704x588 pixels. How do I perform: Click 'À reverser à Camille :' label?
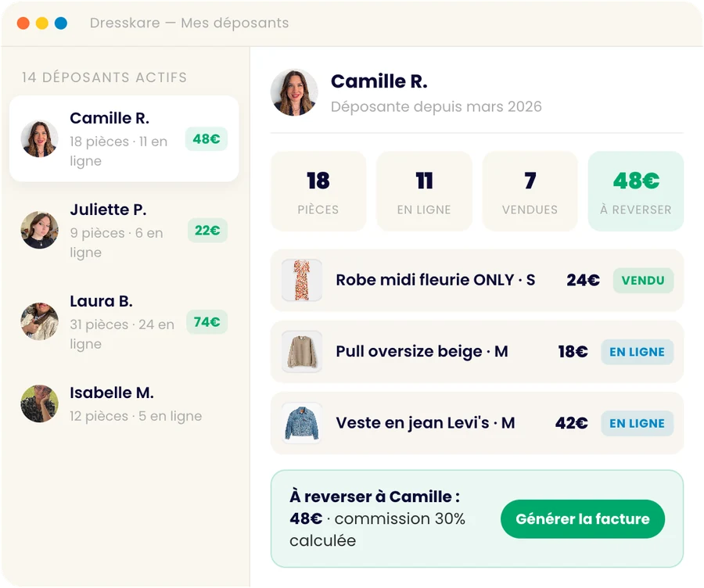[375, 497]
